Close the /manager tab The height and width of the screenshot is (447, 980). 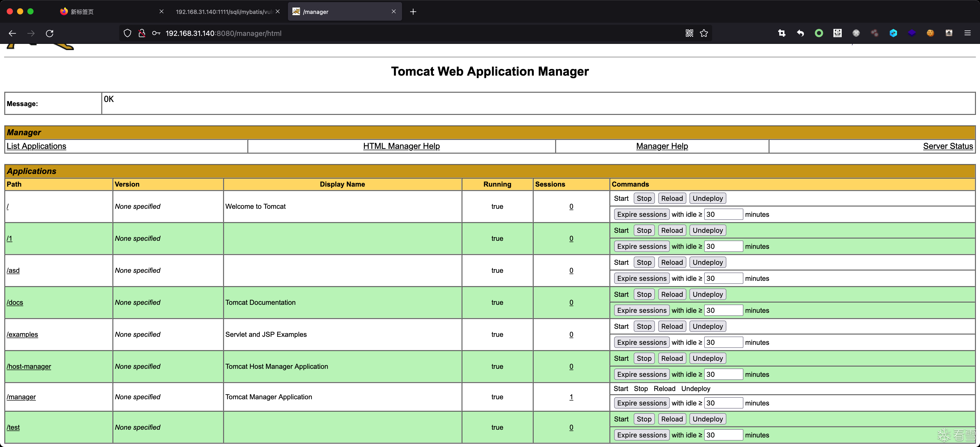(x=393, y=12)
